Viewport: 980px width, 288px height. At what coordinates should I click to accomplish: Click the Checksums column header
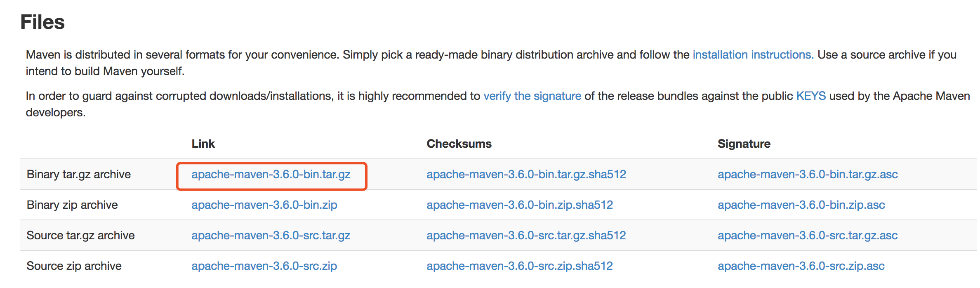(x=459, y=144)
